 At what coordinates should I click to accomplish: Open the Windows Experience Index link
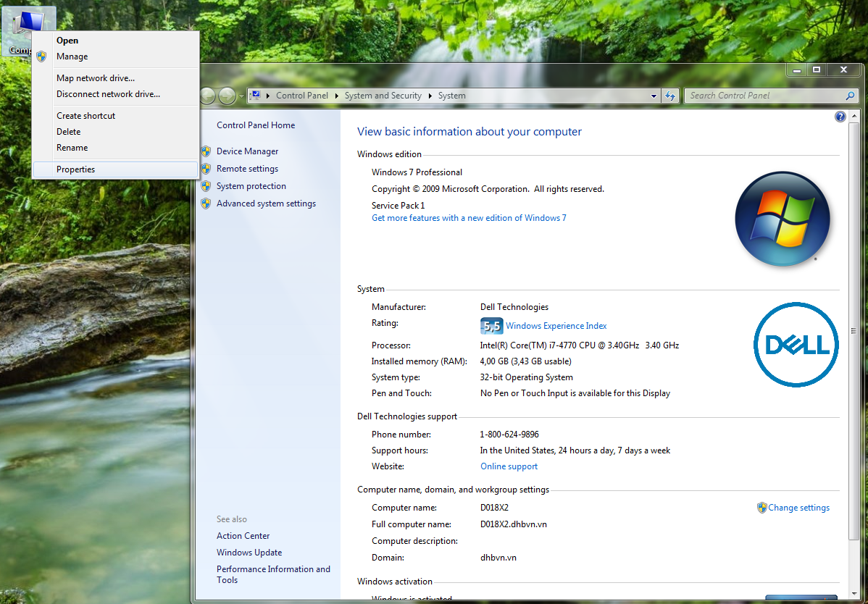click(556, 326)
